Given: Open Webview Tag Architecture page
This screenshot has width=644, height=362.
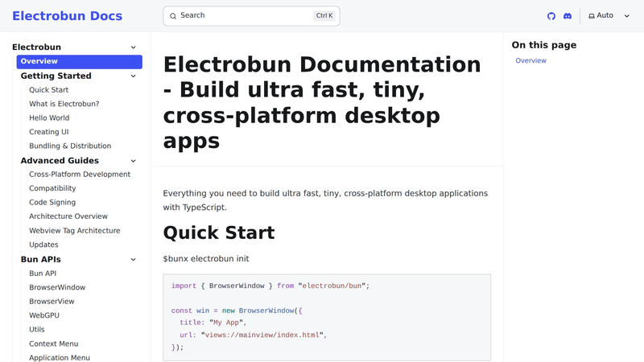Looking at the screenshot, I should [75, 230].
